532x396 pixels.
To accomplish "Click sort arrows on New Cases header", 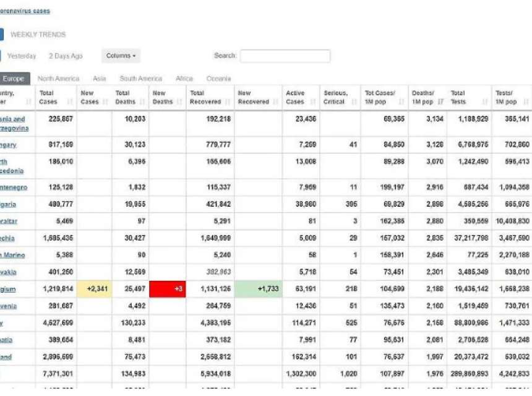I will point(106,102).
